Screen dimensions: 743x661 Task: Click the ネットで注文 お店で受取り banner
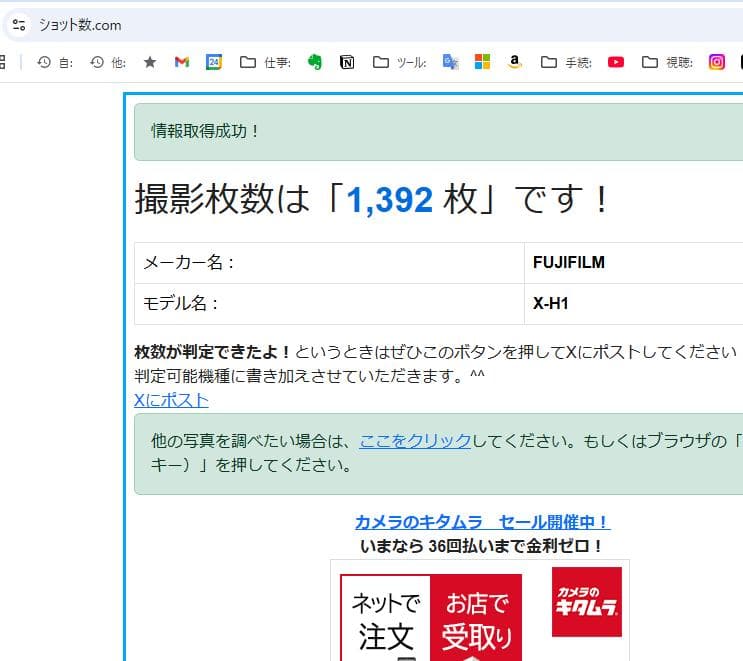431,618
